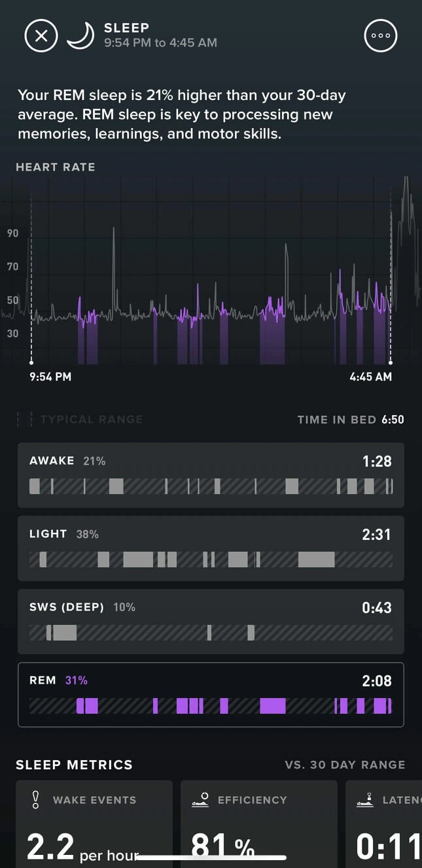Toggle the LIGHT sleep stage row
The height and width of the screenshot is (868, 422).
(211, 548)
